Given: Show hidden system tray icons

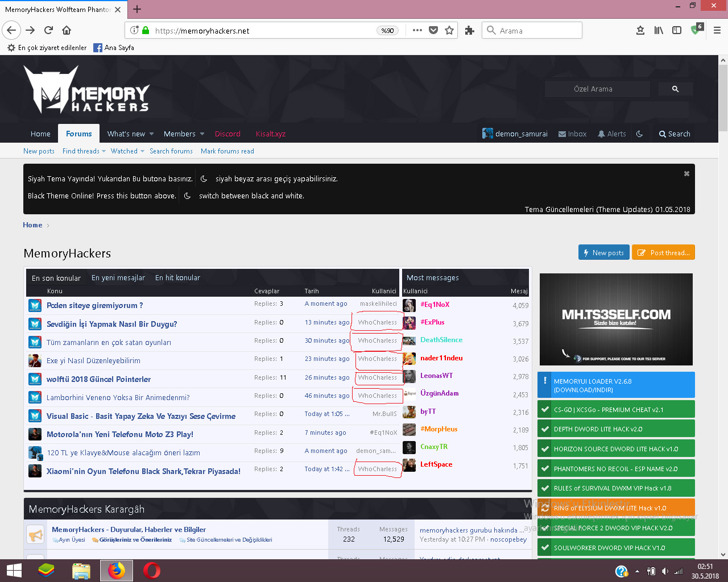Looking at the screenshot, I should [x=637, y=571].
